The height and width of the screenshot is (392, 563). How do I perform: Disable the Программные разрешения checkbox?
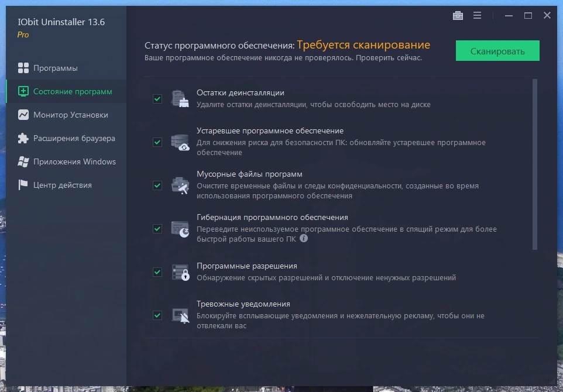tap(157, 272)
